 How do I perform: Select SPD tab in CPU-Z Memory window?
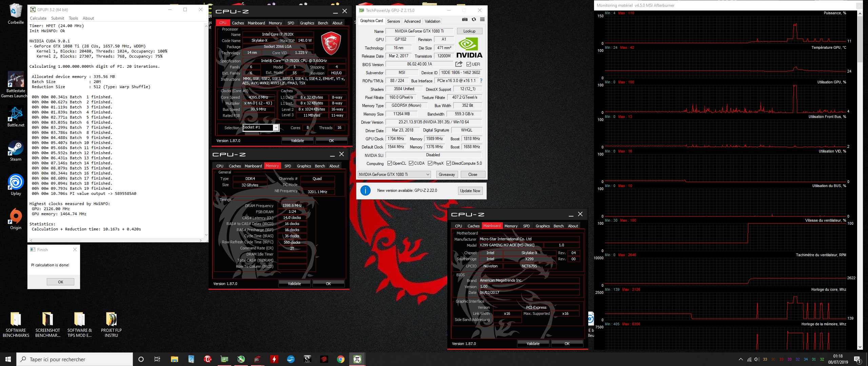288,166
